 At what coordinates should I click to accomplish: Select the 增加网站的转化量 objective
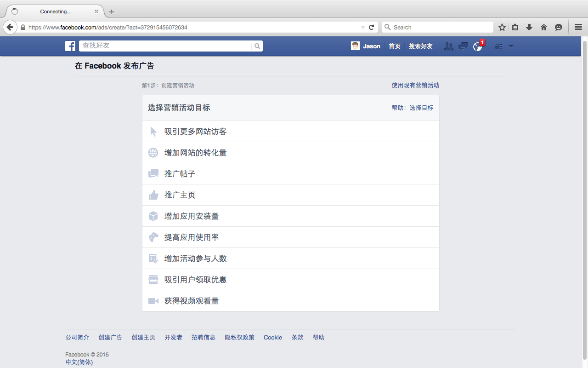[291, 153]
